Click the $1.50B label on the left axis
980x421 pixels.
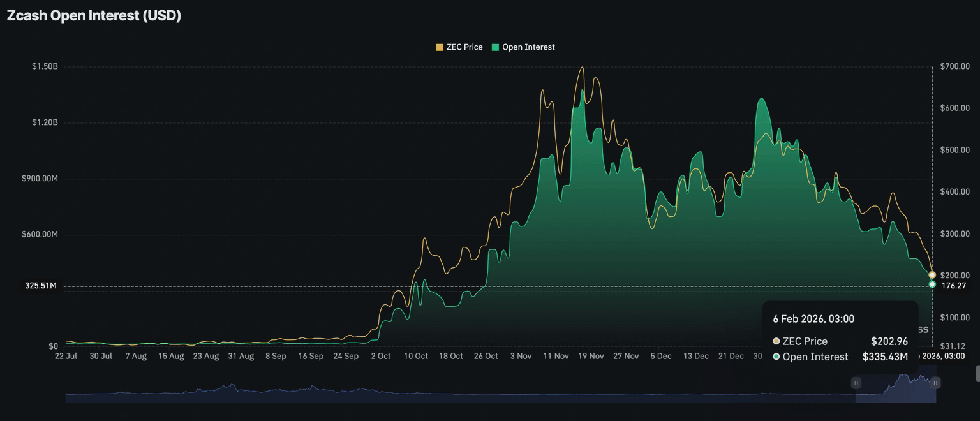(x=45, y=67)
